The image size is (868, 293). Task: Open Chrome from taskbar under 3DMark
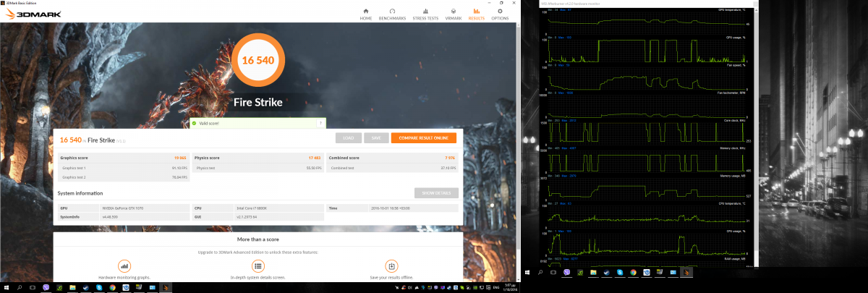[x=112, y=288]
